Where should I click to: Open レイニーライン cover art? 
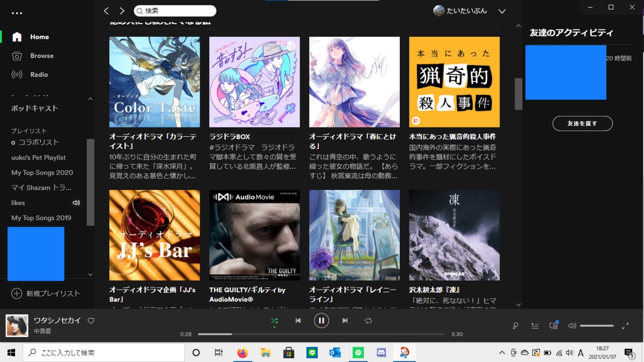[x=354, y=235]
